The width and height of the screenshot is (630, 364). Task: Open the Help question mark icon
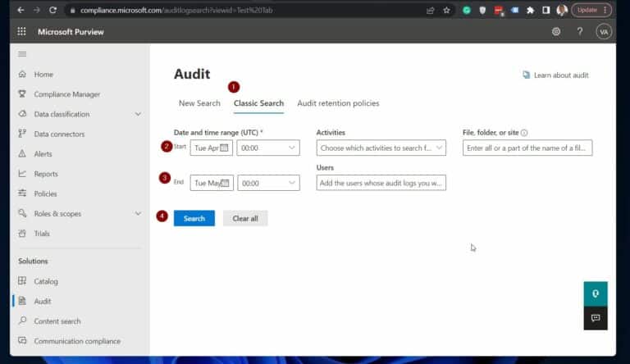pos(580,31)
